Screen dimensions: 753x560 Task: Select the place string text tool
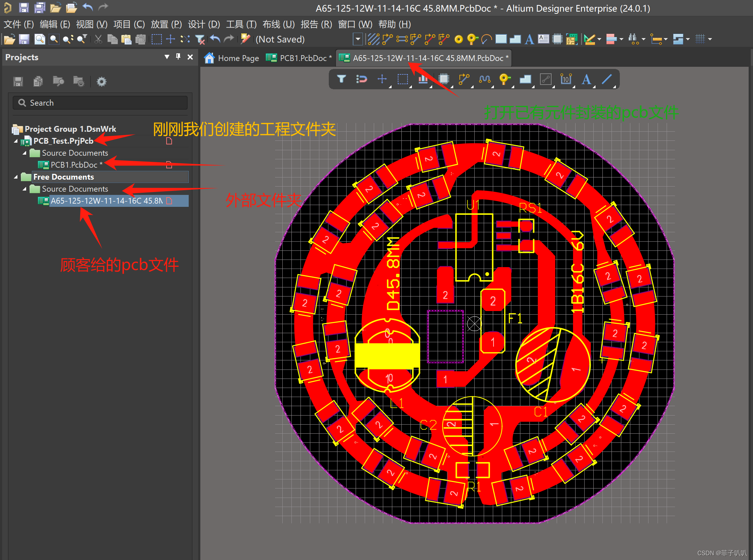tap(586, 79)
